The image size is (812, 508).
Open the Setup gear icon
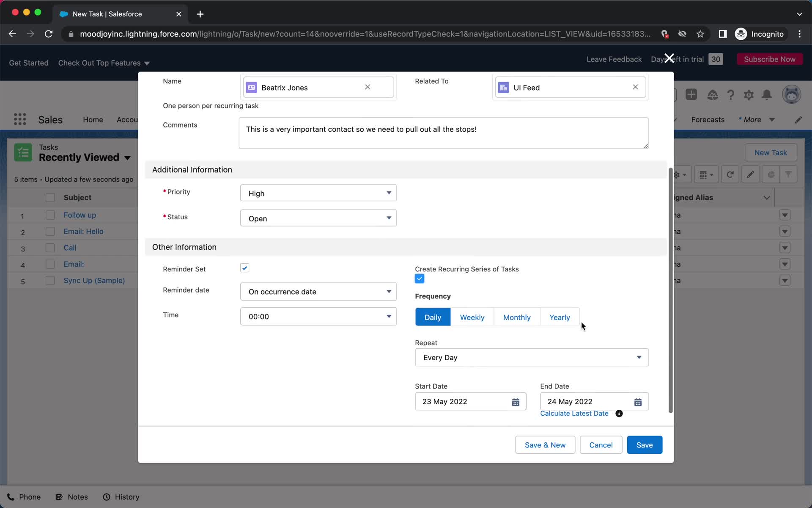[x=749, y=95]
